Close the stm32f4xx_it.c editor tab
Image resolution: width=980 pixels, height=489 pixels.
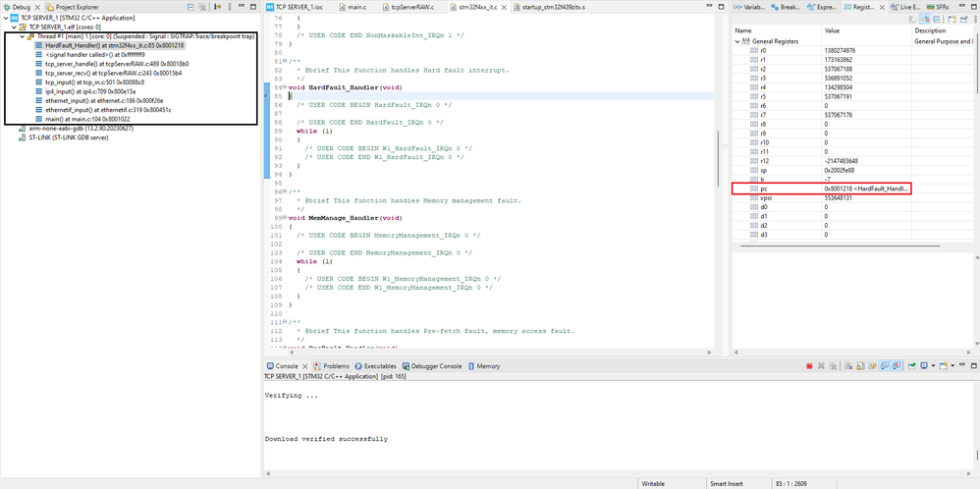click(504, 7)
